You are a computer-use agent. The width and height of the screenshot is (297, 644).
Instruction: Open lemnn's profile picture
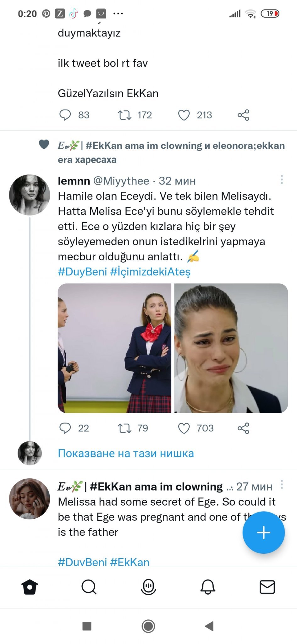pos(30,195)
